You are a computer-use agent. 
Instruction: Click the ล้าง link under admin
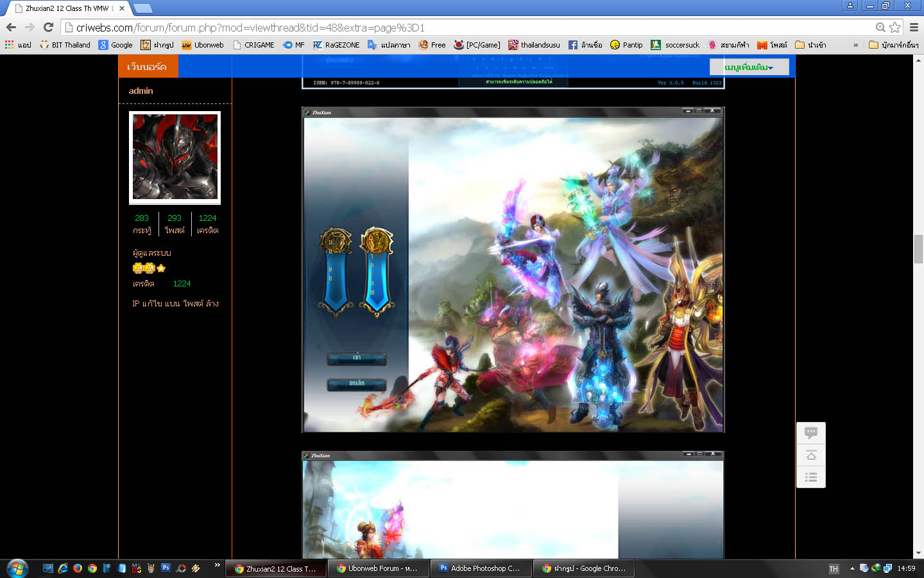point(212,303)
